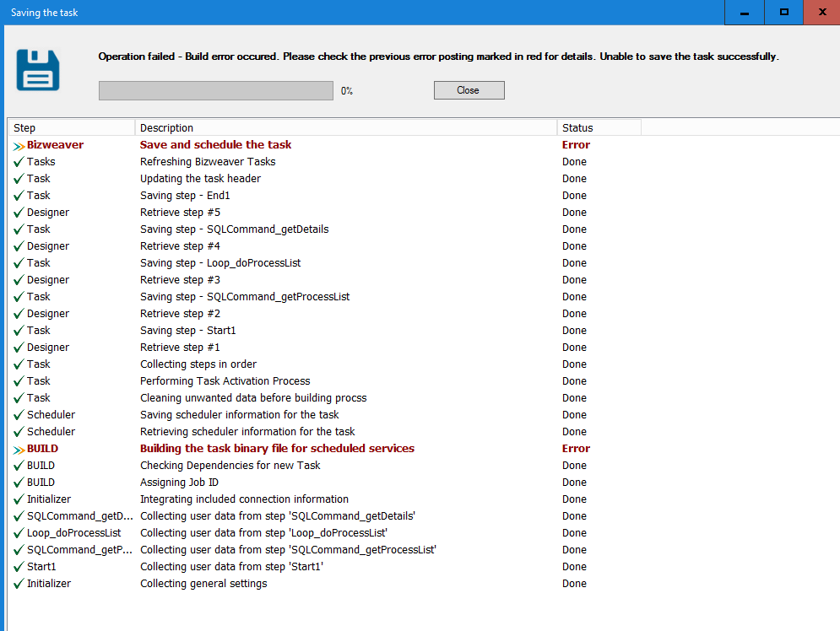Maximize the Saving the task window
The image size is (840, 631).
tap(783, 13)
